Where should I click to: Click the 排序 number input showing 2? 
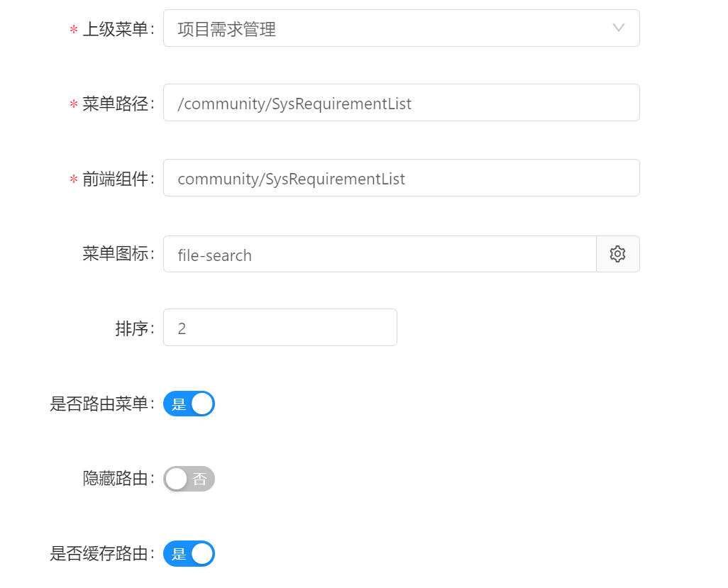click(280, 327)
